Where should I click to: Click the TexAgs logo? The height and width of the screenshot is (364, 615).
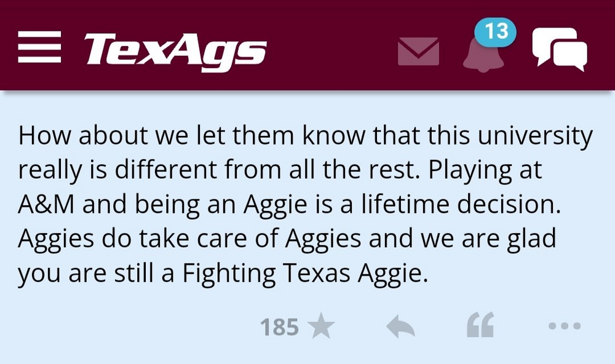[175, 50]
